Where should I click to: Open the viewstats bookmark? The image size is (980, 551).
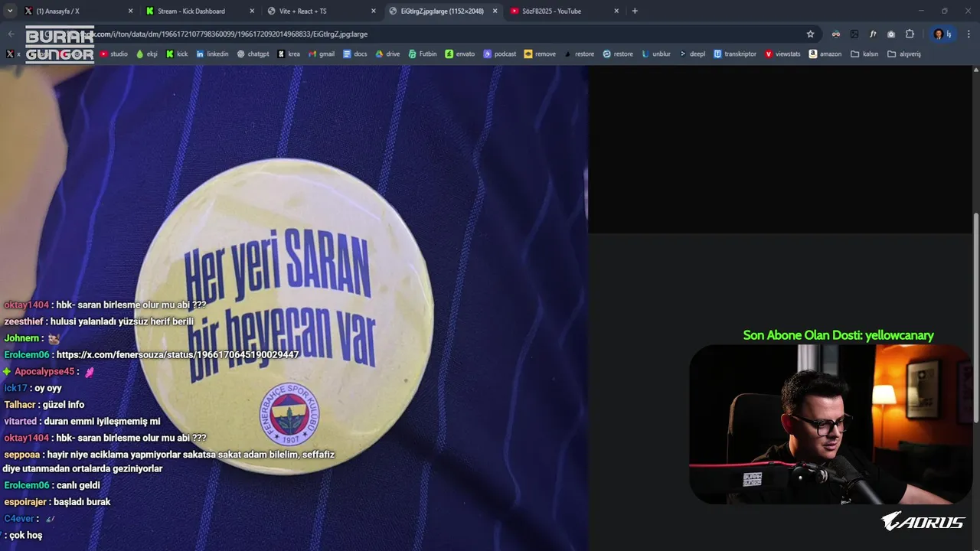click(x=782, y=54)
